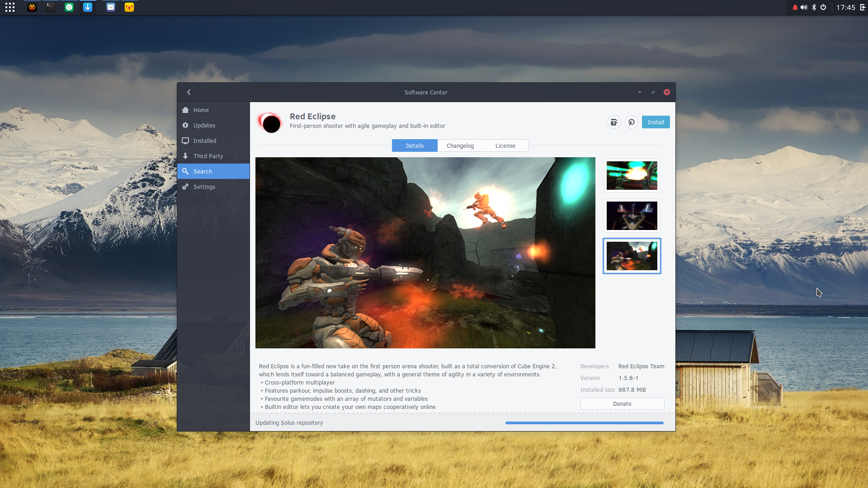Open Settings in the sidebar

pyautogui.click(x=213, y=187)
